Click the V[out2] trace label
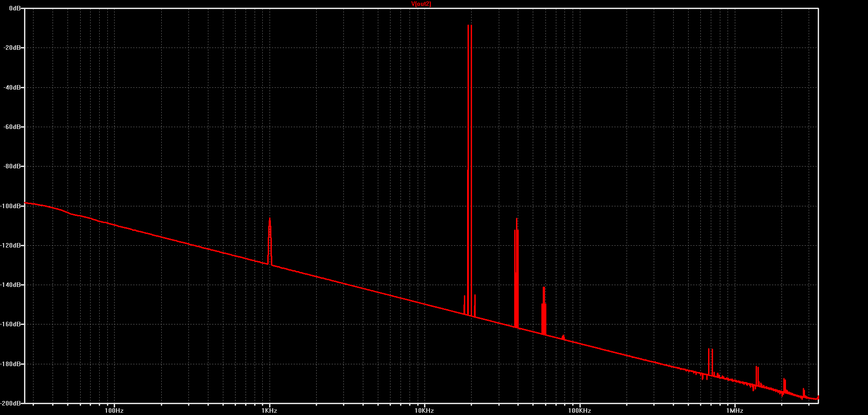Image resolution: width=868 pixels, height=415 pixels. pos(421,4)
